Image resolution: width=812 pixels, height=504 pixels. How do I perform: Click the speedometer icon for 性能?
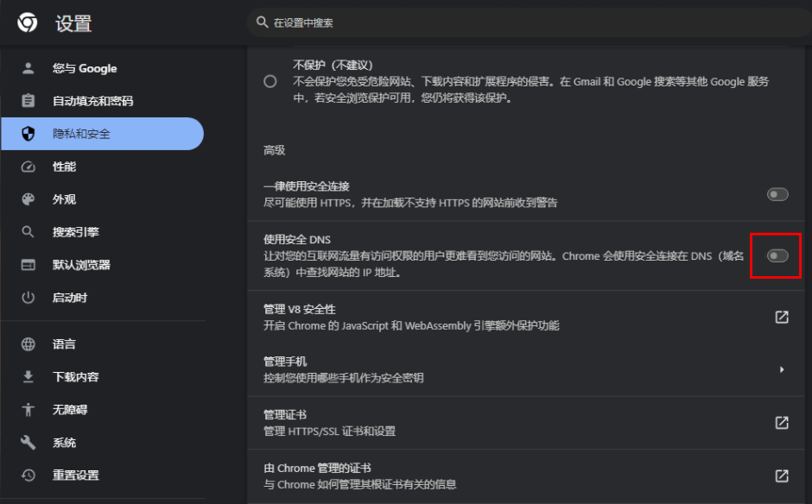28,167
